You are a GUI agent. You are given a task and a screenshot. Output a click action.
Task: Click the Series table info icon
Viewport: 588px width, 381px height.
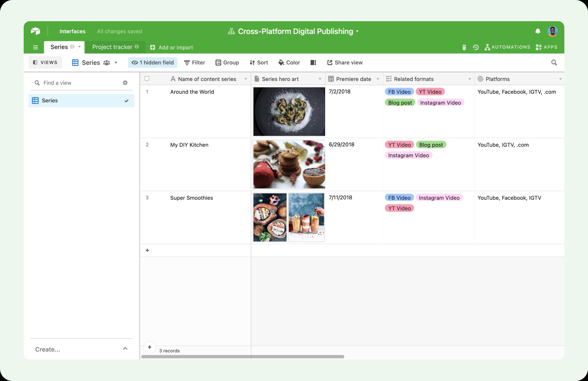(72, 47)
